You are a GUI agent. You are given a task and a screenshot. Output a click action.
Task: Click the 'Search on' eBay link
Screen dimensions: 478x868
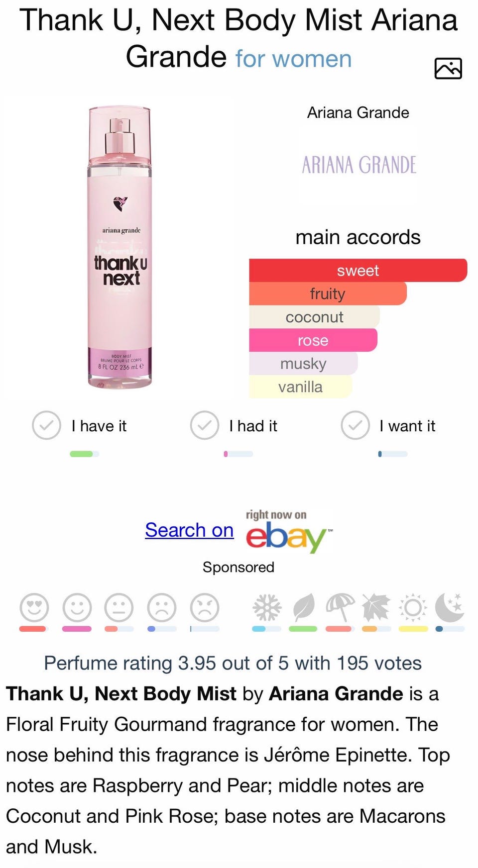189,530
